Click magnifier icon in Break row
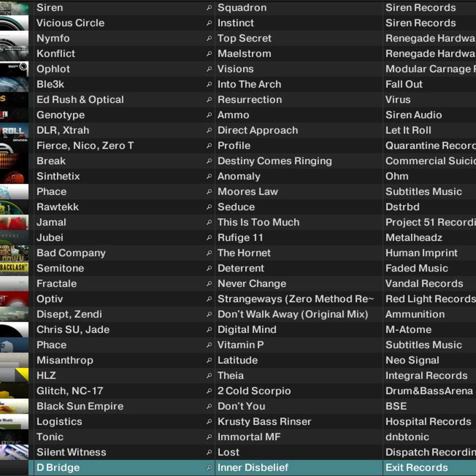The height and width of the screenshot is (476, 476). click(209, 161)
